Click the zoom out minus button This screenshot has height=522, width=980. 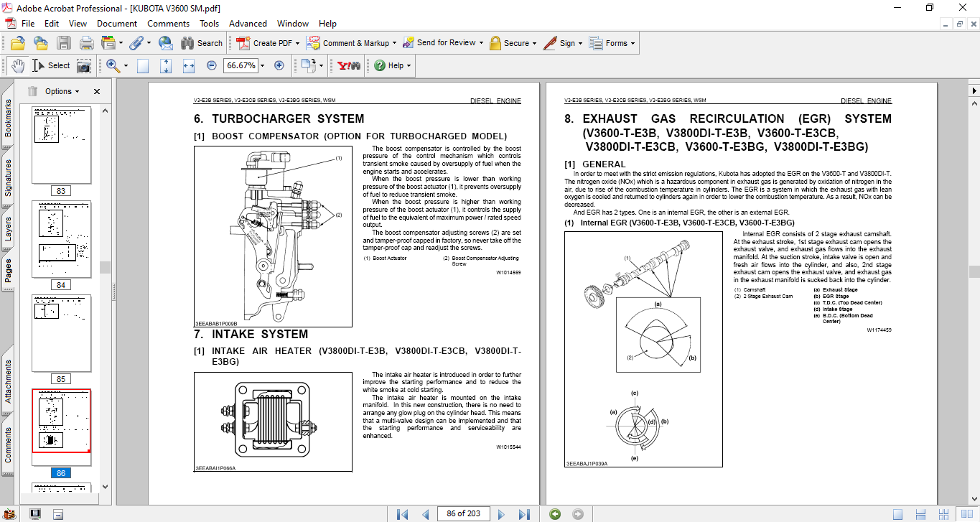pos(211,65)
